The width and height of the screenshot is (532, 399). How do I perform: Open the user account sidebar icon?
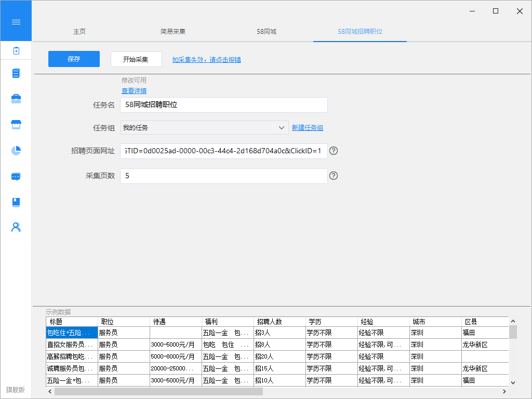pos(16,227)
